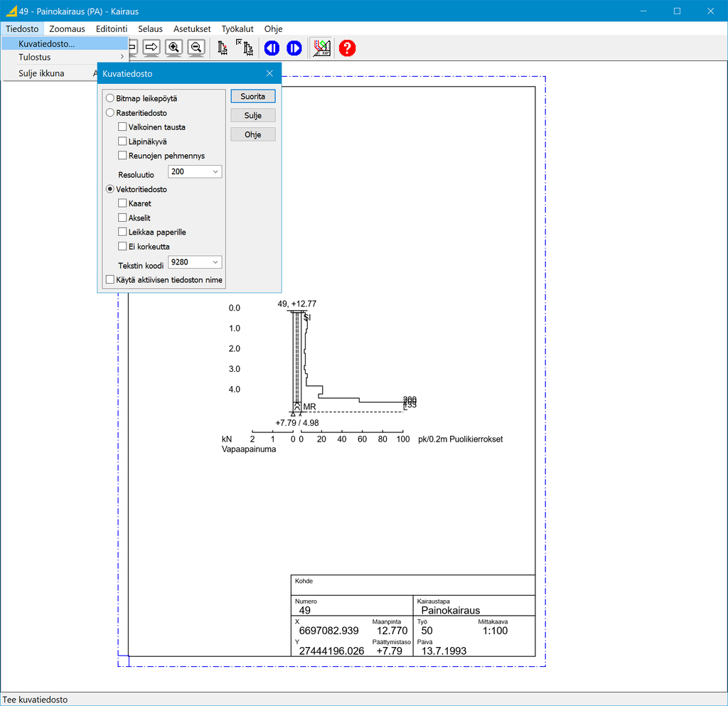Enable the Valkoinen tausta checkbox
This screenshot has width=728, height=706.
(x=123, y=127)
